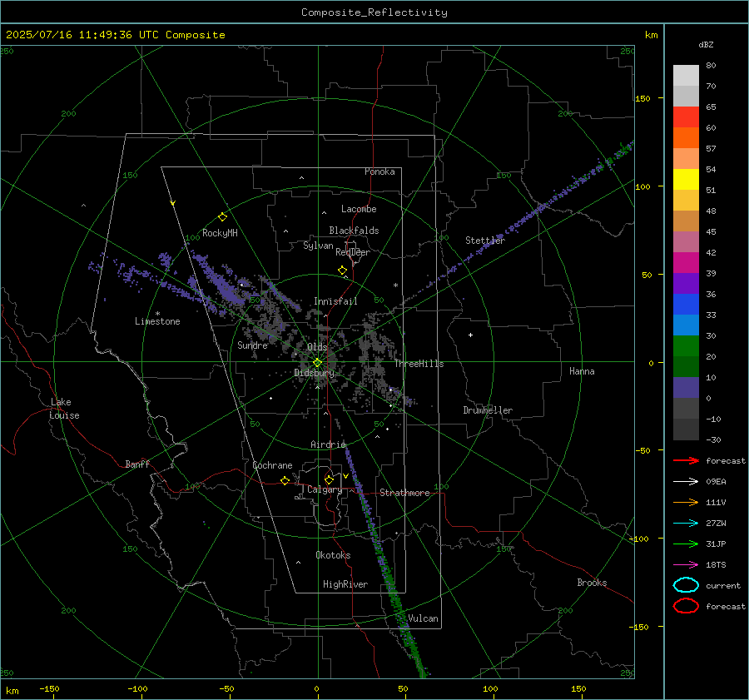Click the ThreeHills map label
749x700 pixels.
(x=419, y=364)
